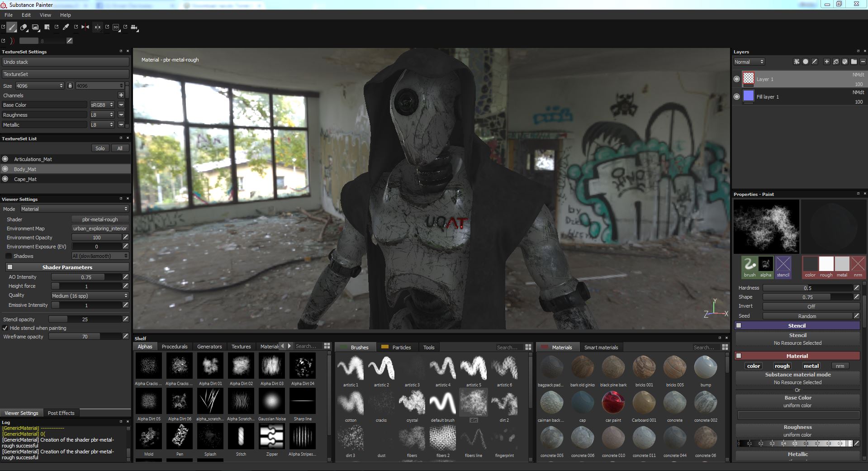
Task: Adjust the Hardness slider
Action: tap(807, 288)
